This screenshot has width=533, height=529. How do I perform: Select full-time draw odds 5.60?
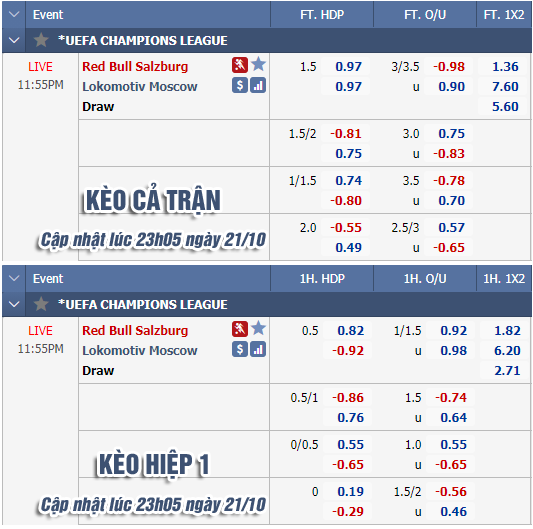coord(505,107)
